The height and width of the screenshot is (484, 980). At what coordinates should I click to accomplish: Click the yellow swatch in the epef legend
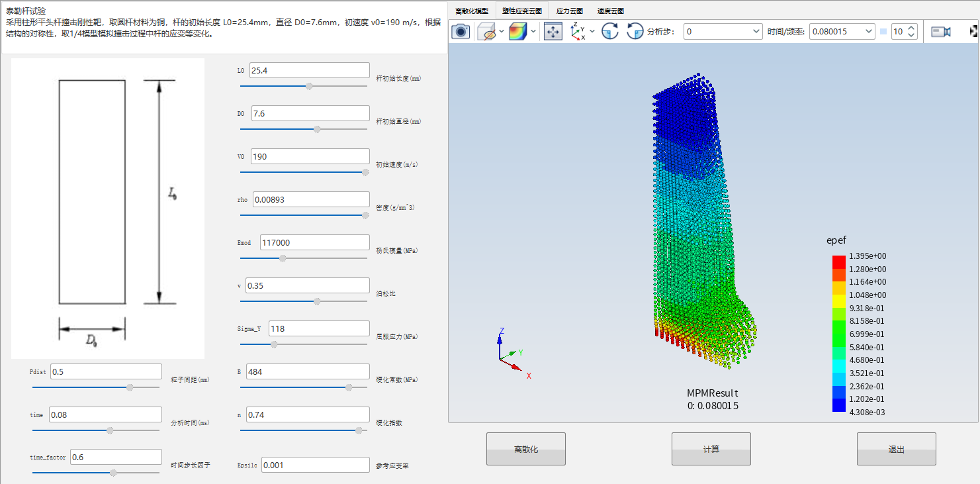tap(839, 301)
